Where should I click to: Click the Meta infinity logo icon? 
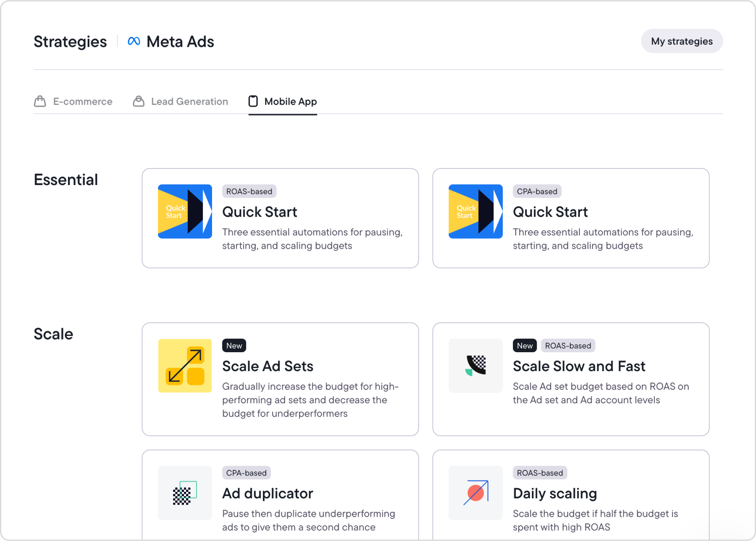pos(134,41)
